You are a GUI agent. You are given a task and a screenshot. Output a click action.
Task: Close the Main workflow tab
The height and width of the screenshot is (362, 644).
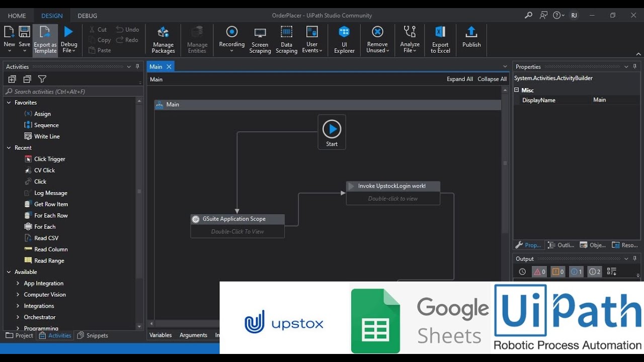[169, 67]
